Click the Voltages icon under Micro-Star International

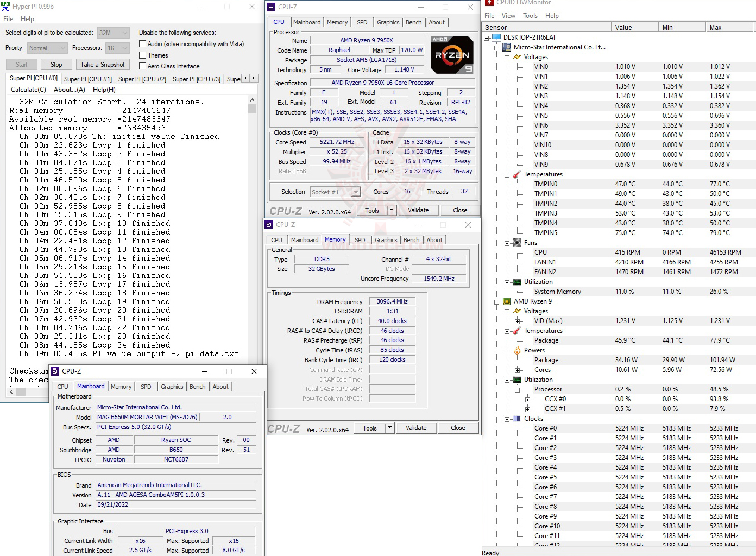(516, 56)
